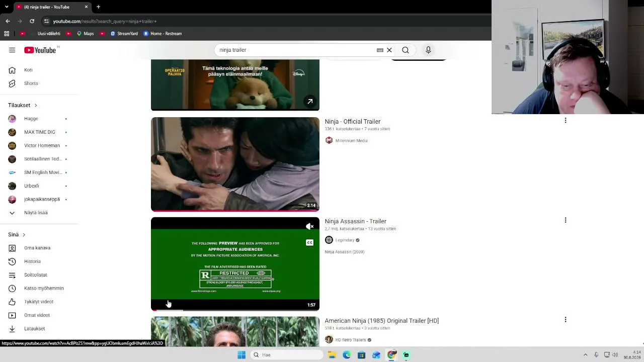Viewport: 644px width, 362px height.
Task: Click the browser address bar URL
Action: point(105,21)
